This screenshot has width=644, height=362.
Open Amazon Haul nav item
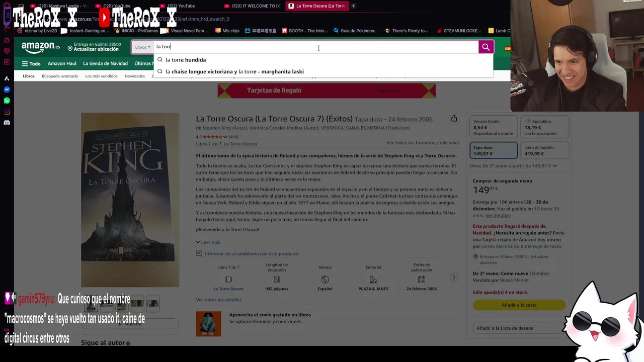62,64
